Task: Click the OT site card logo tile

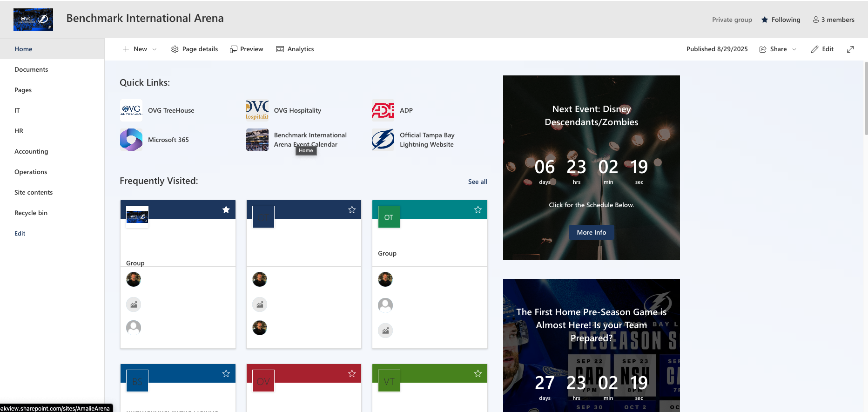Action: (389, 217)
